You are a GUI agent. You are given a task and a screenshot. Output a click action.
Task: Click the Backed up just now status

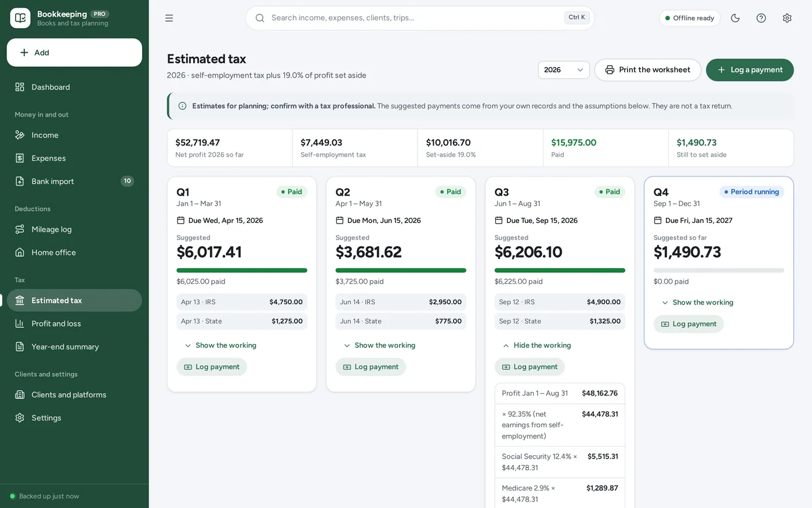point(45,496)
